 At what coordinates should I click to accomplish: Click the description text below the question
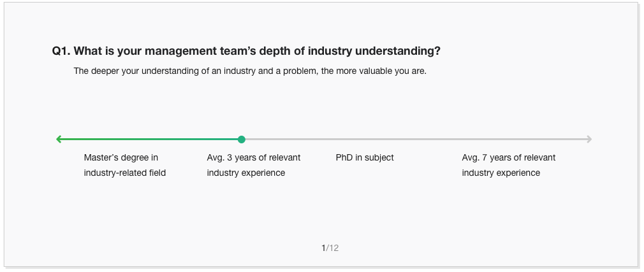click(250, 71)
